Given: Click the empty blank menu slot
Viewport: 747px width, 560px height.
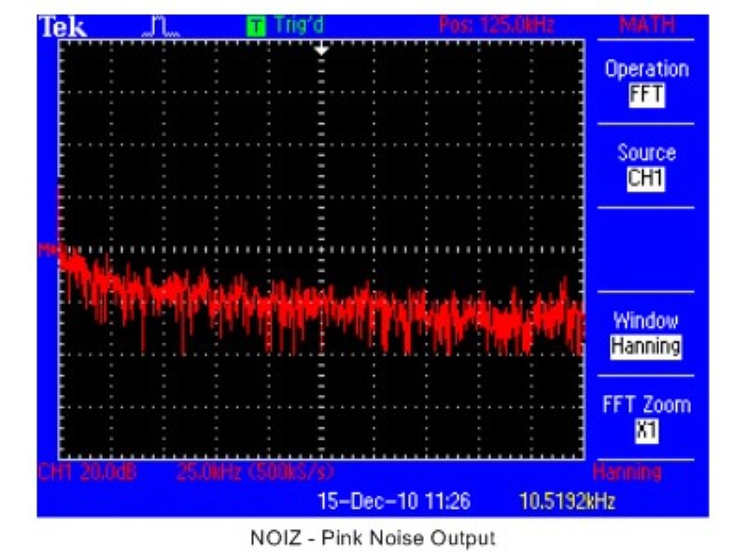Looking at the screenshot, I should click(646, 249).
